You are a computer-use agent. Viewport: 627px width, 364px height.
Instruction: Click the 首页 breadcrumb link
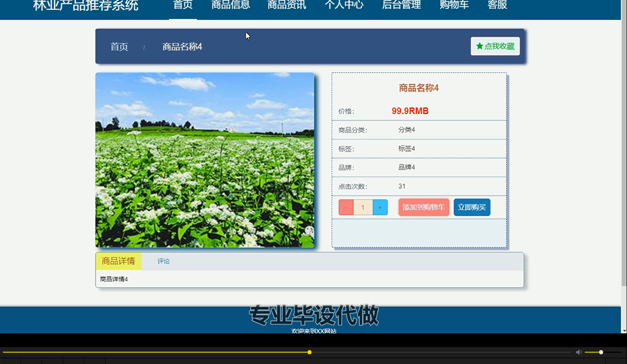point(119,47)
